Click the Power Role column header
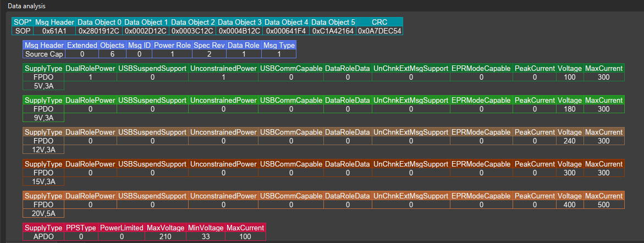The height and width of the screenshot is (243, 644). [172, 45]
